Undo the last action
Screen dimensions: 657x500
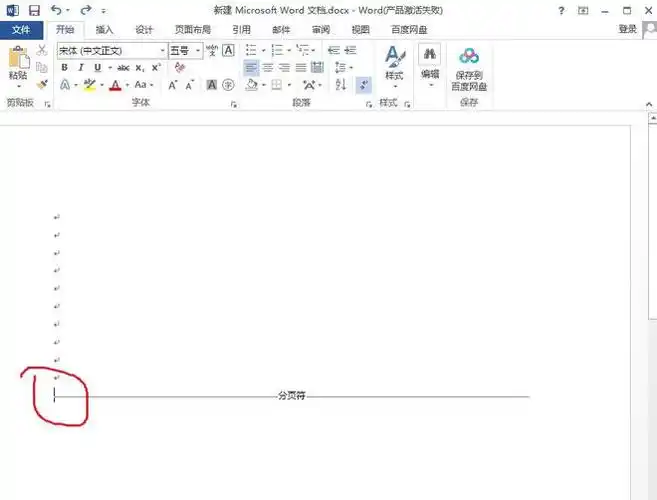[56, 10]
